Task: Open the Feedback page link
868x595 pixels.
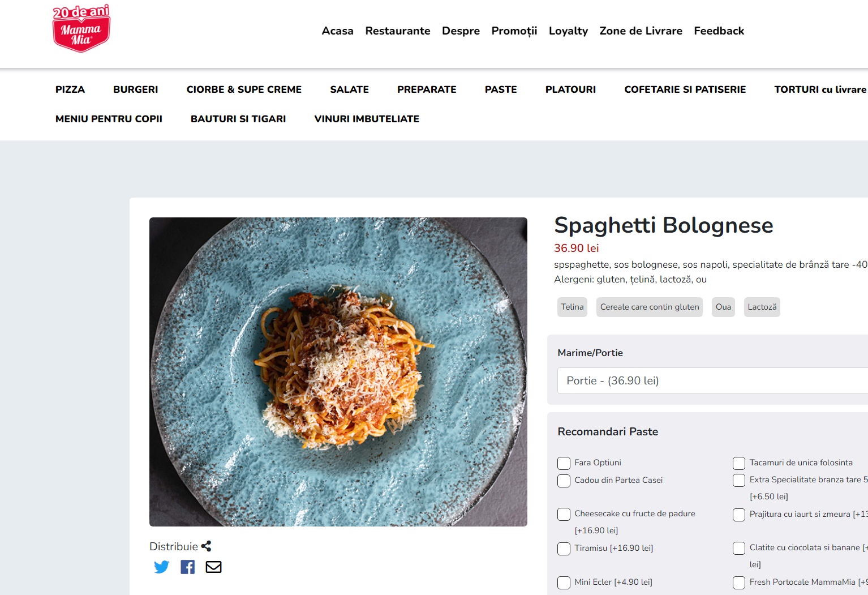Action: [719, 31]
